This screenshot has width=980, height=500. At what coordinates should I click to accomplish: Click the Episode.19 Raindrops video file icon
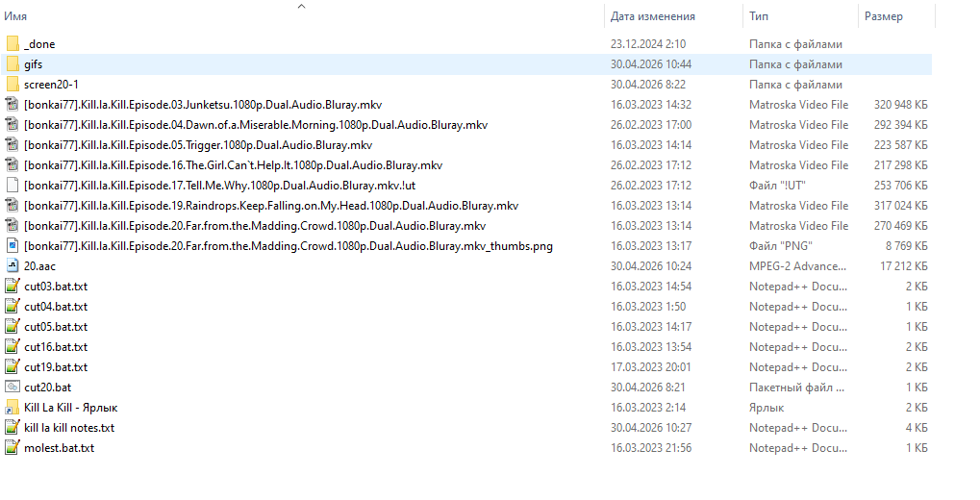(x=13, y=206)
